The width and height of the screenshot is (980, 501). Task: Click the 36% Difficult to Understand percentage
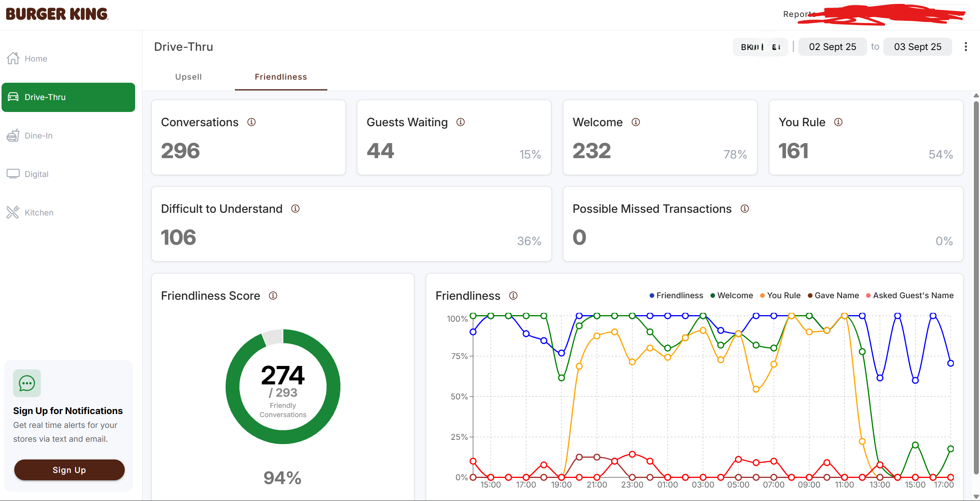[529, 241]
